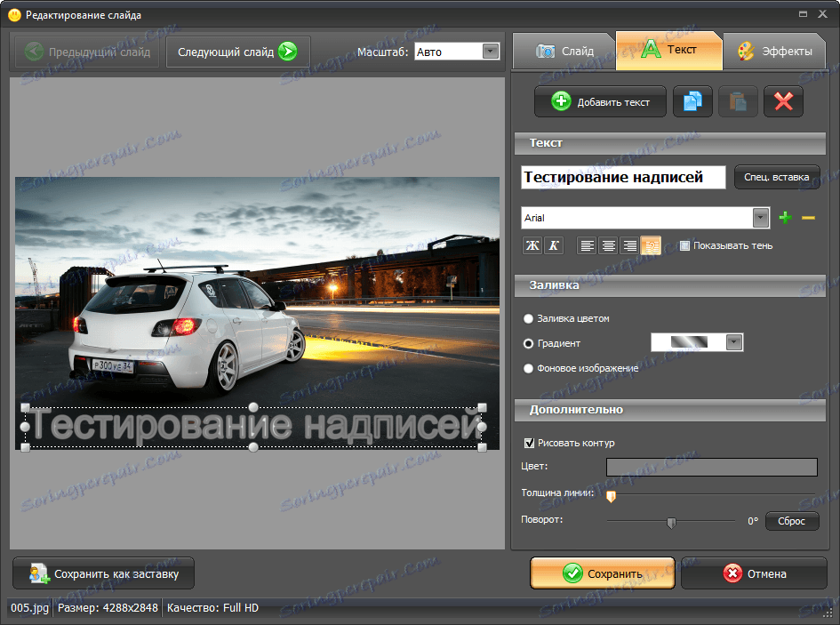Align text to the right
This screenshot has height=625, width=840.
click(x=630, y=245)
